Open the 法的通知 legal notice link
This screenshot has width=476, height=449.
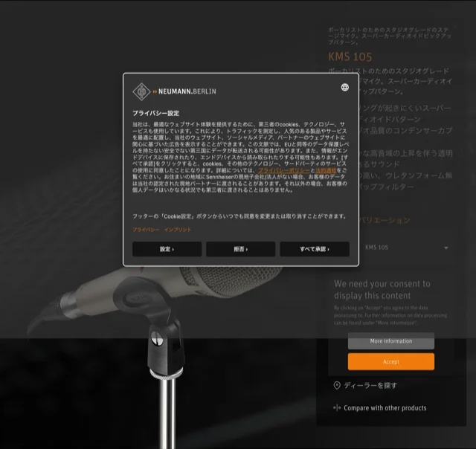[326, 170]
